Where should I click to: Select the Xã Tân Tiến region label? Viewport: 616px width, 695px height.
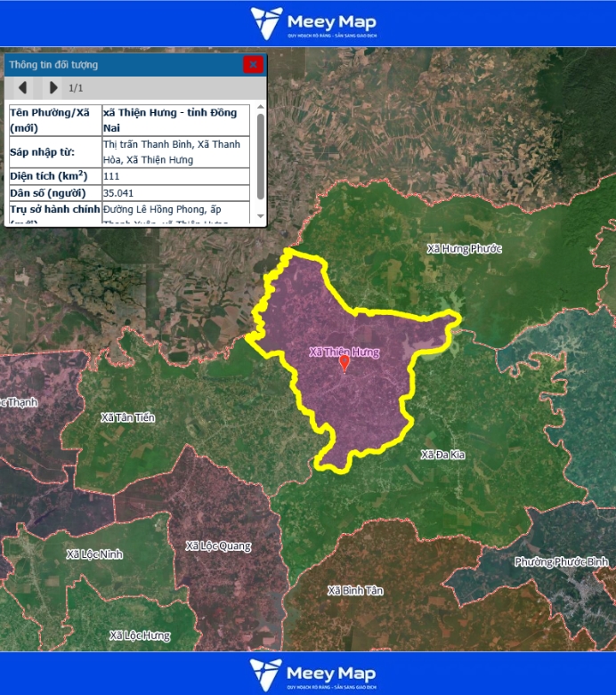click(x=127, y=417)
